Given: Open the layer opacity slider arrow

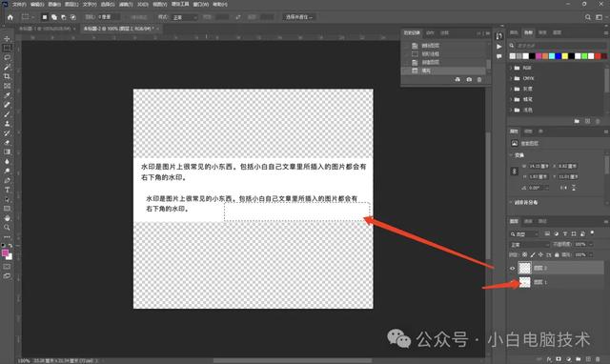Looking at the screenshot, I should coord(591,244).
